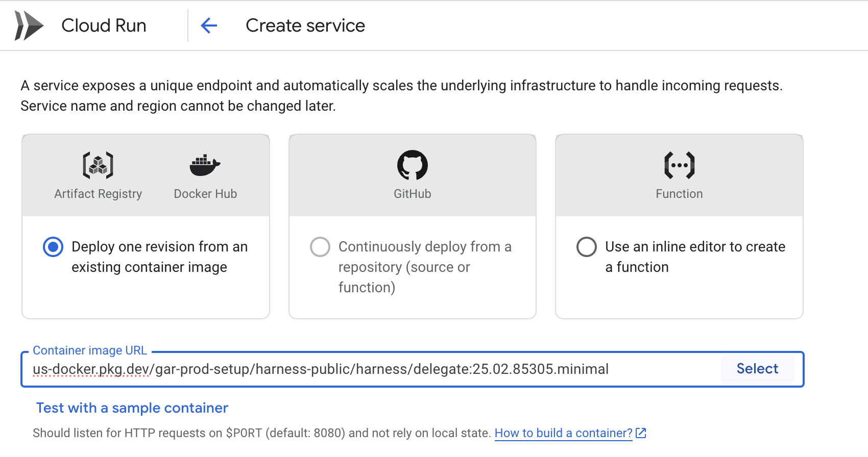The height and width of the screenshot is (457, 868).
Task: Click the Function brackets icon
Action: point(679,165)
